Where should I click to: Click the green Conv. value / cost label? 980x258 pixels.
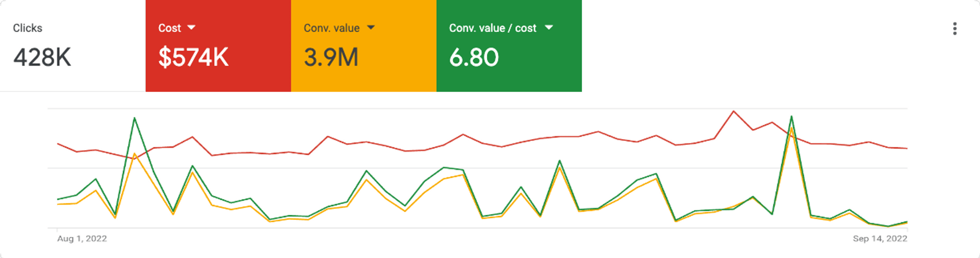pyautogui.click(x=492, y=28)
